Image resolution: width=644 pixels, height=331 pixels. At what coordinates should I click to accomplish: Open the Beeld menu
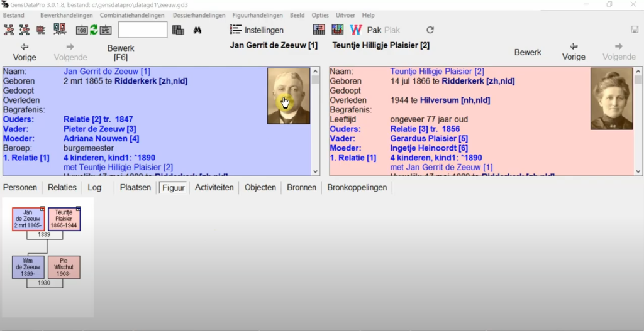[297, 15]
